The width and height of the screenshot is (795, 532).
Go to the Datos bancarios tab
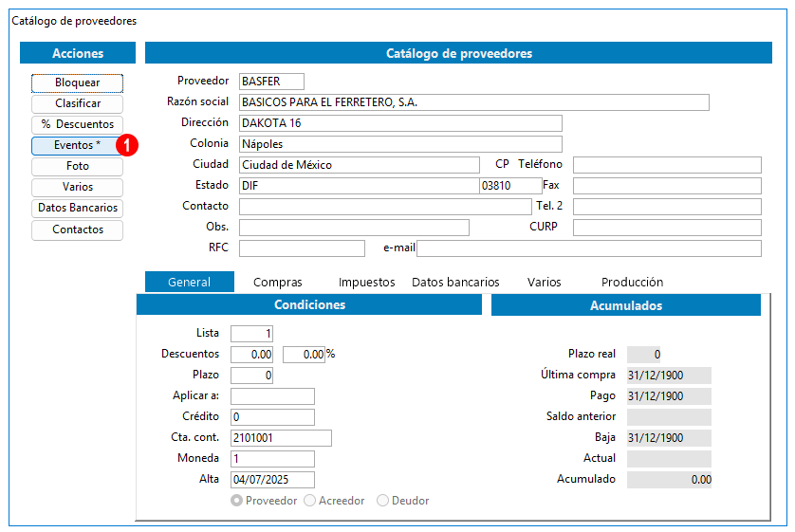tap(455, 283)
